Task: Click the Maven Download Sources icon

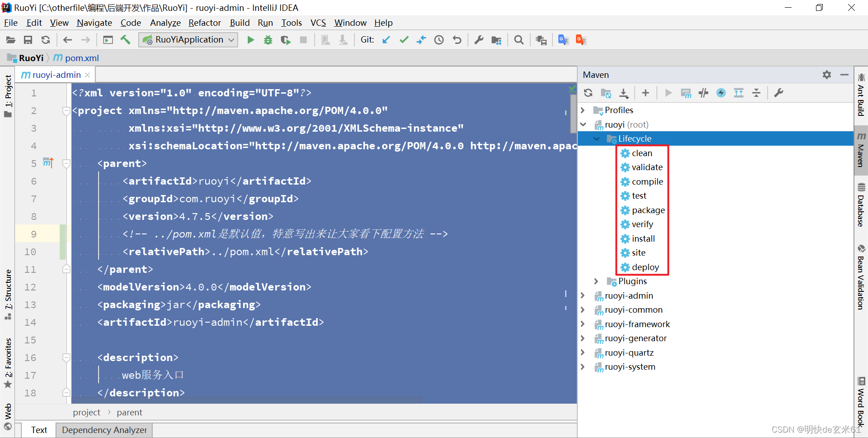Action: [x=624, y=93]
